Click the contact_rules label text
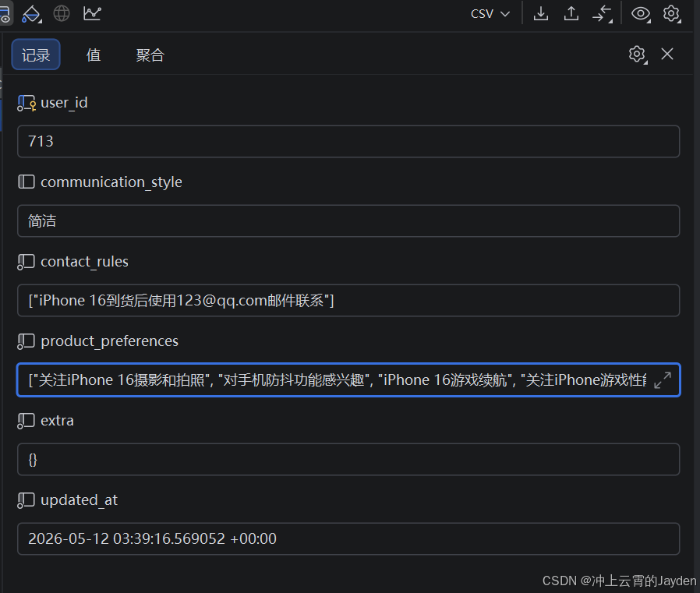 (x=84, y=262)
